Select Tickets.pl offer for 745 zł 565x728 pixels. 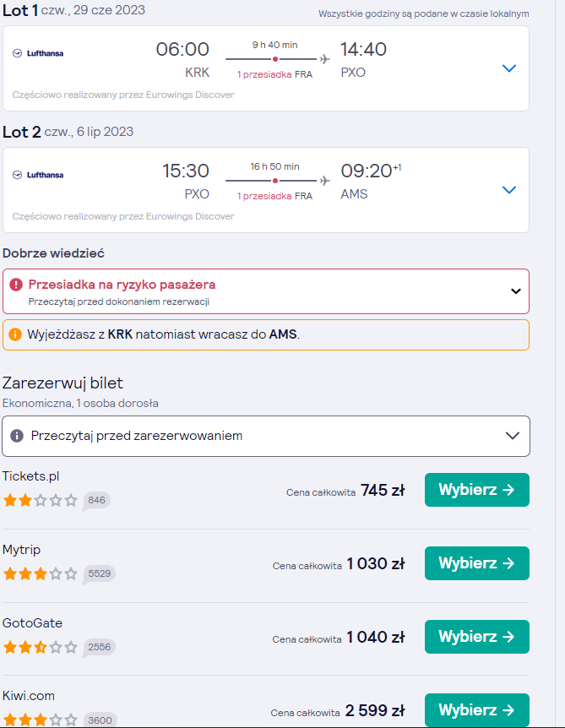(x=477, y=490)
